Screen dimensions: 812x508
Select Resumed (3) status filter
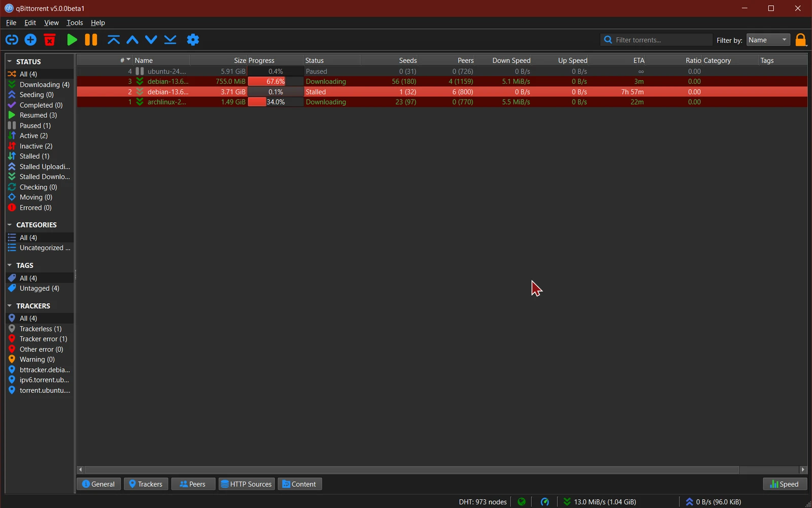pos(39,115)
